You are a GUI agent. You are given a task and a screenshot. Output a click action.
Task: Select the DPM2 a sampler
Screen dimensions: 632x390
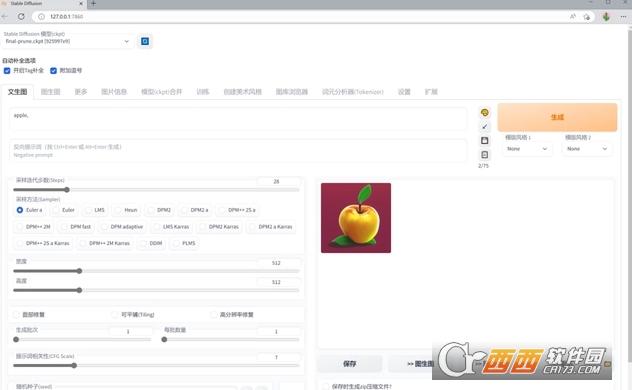tap(185, 210)
